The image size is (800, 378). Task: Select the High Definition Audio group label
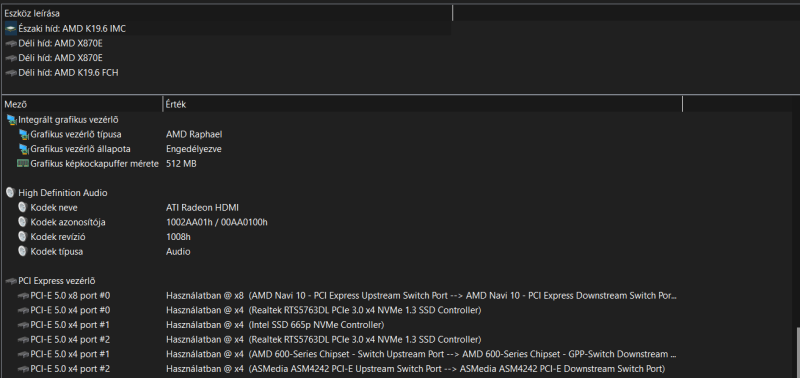point(63,193)
